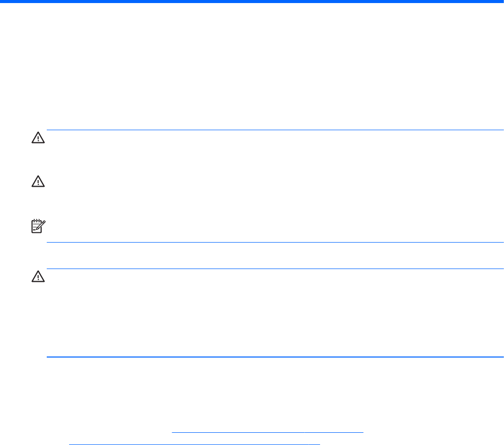Click the topmost warning triangle icon

pyautogui.click(x=38, y=138)
